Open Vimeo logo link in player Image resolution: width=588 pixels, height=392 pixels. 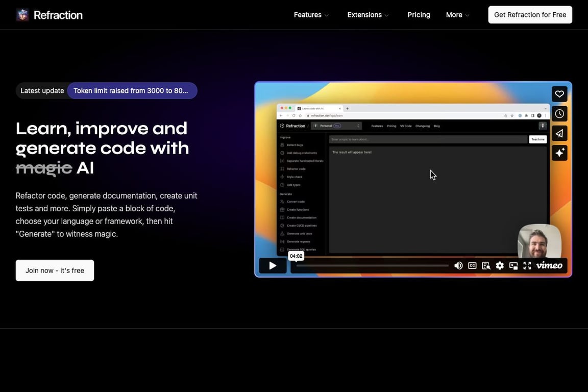(549, 265)
